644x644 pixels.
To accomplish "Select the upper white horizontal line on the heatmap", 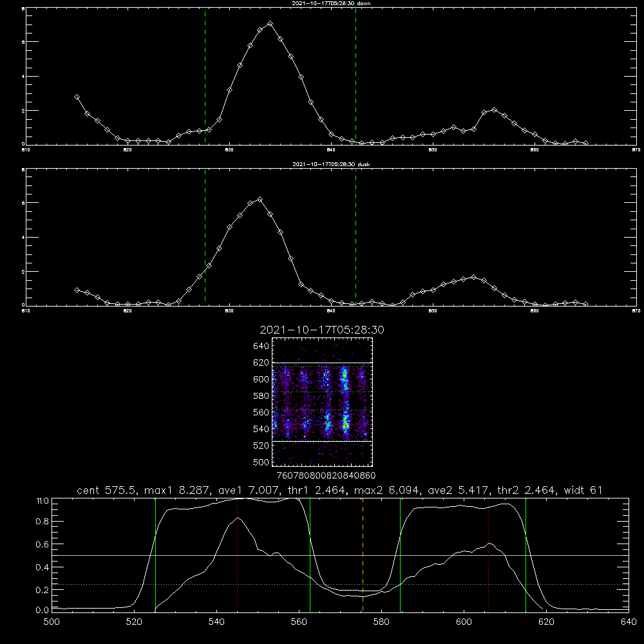I will [323, 363].
